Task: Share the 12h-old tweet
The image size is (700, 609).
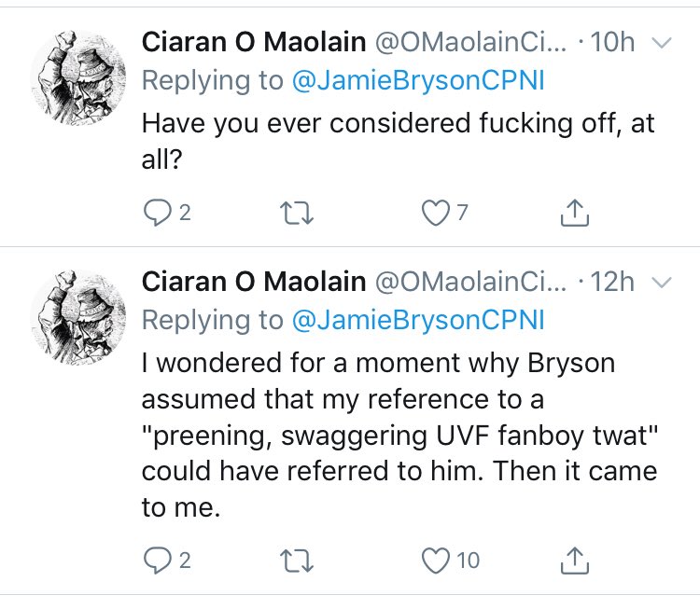Action: pos(575,560)
